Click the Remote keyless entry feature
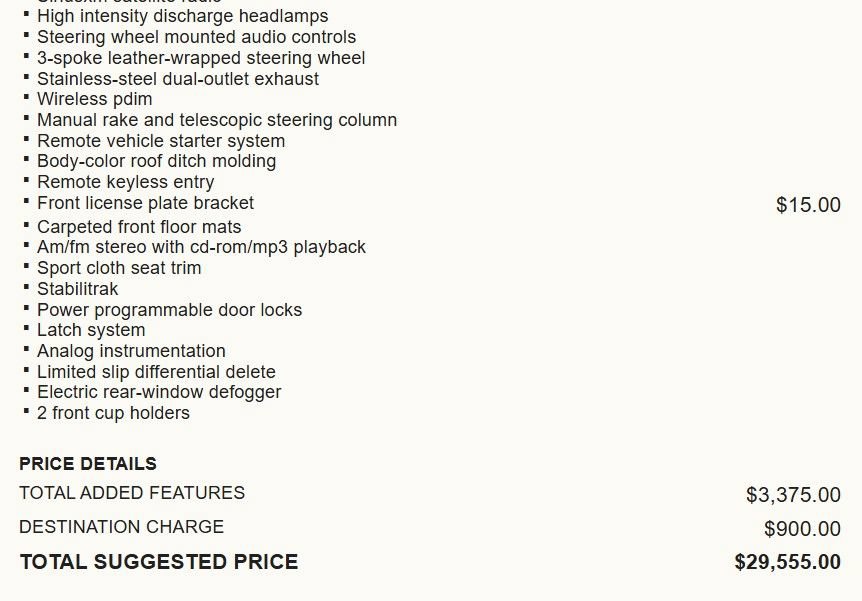 pyautogui.click(x=125, y=182)
